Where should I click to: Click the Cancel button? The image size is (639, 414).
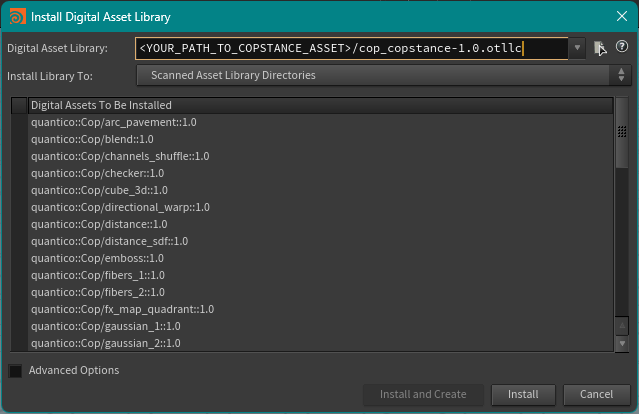pos(596,395)
